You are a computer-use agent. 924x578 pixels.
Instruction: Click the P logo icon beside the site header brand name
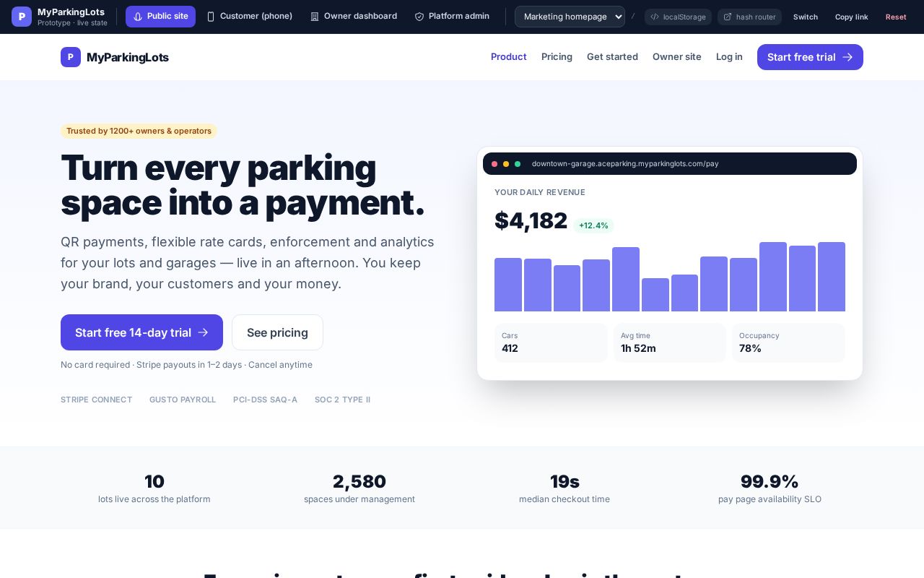click(71, 57)
